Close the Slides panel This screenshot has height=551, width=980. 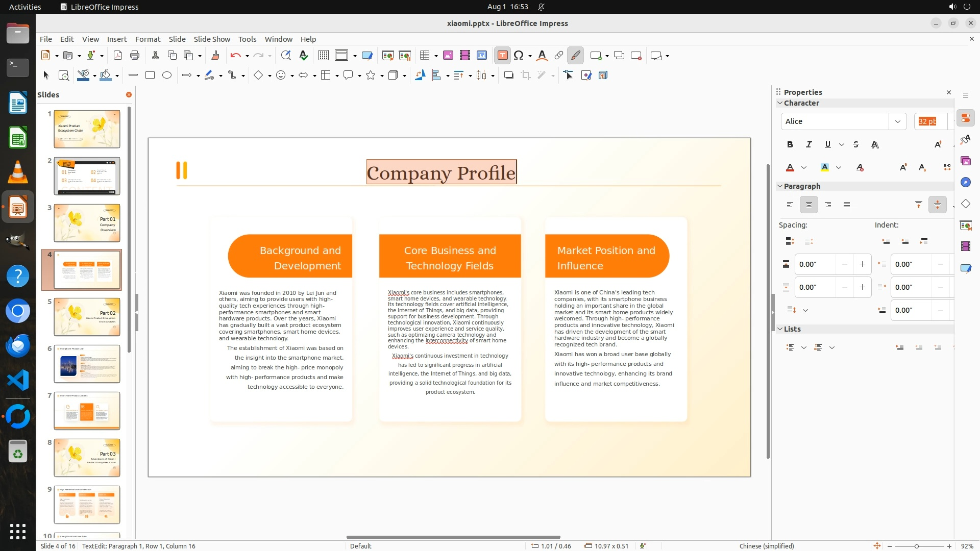tap(129, 95)
